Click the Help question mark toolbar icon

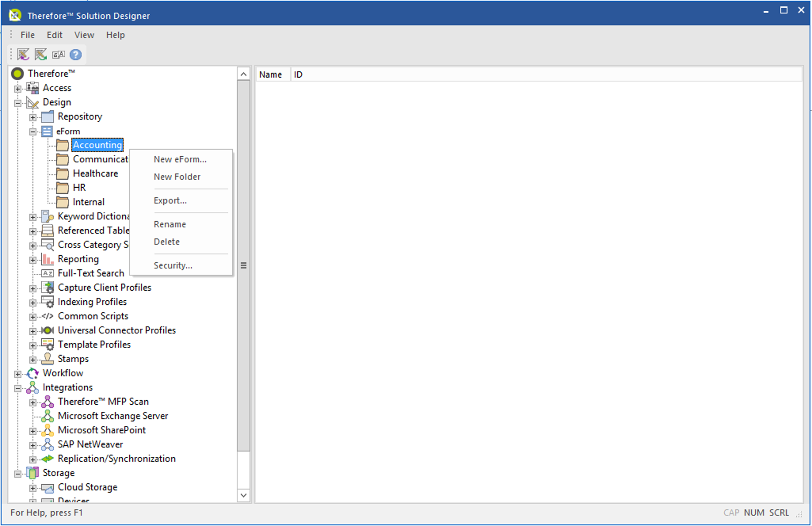click(75, 54)
